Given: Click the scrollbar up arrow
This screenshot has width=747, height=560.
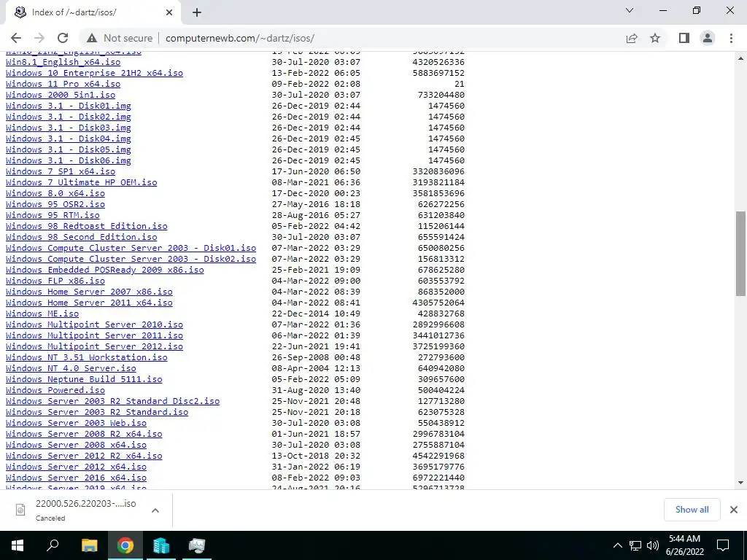Looking at the screenshot, I should click(740, 58).
